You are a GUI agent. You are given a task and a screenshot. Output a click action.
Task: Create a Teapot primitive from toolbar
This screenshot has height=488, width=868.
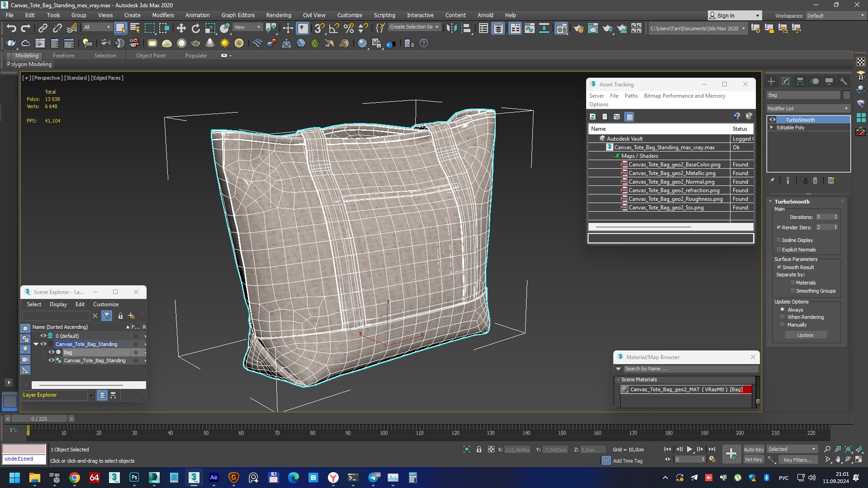pyautogui.click(x=195, y=43)
